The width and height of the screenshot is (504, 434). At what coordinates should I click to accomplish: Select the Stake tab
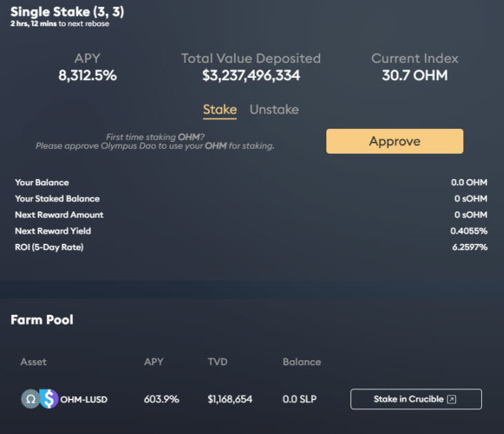[x=220, y=110]
